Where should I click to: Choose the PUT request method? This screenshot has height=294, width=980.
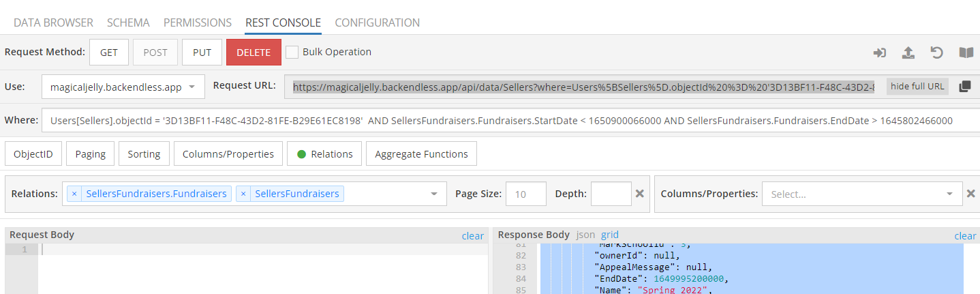click(x=202, y=52)
